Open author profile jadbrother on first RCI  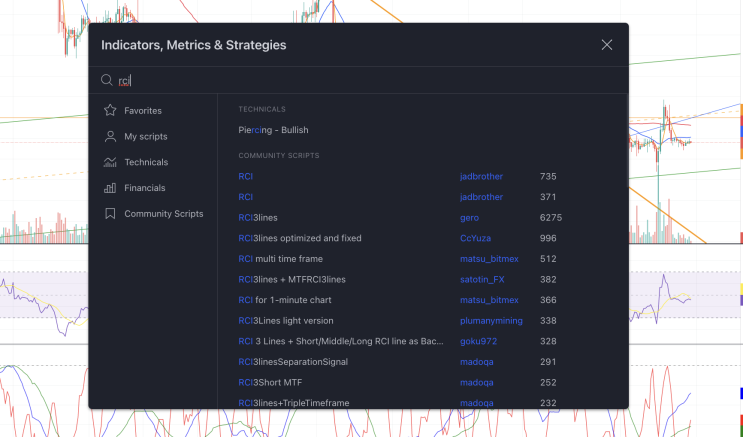pyautogui.click(x=481, y=176)
